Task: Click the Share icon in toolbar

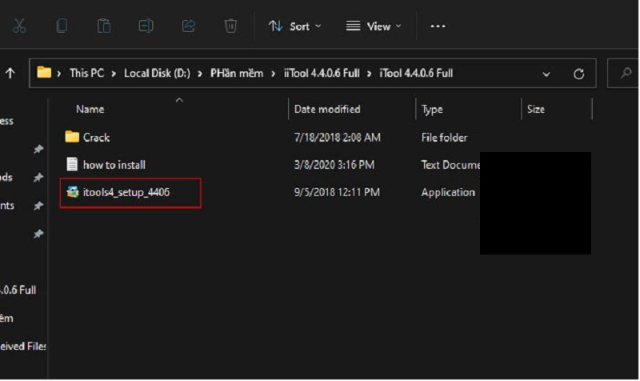Action: pyautogui.click(x=189, y=26)
